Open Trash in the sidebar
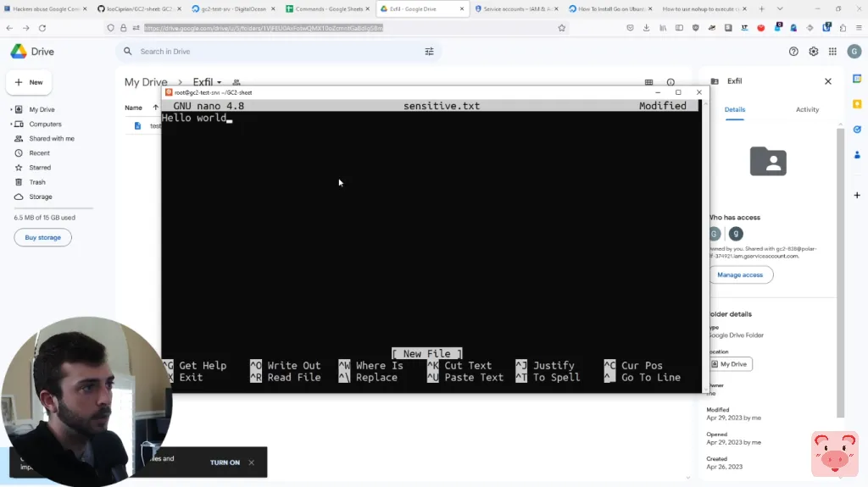 (37, 182)
